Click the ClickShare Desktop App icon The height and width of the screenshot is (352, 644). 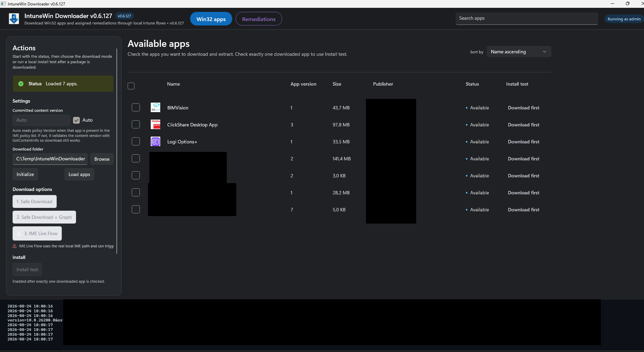tap(155, 124)
